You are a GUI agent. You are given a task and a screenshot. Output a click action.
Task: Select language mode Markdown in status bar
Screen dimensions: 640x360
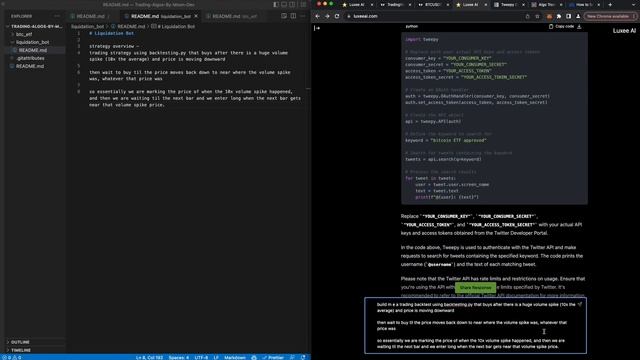tap(235, 358)
